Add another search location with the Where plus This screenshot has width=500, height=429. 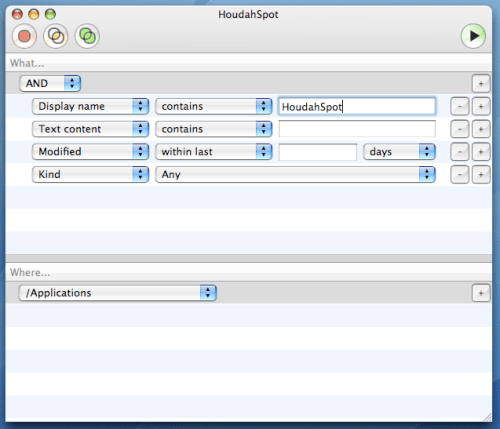(x=481, y=293)
